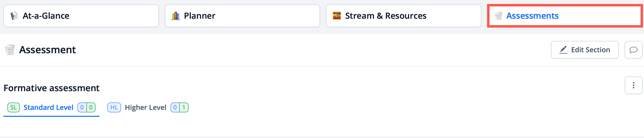Click the Assessments tab paper icon

click(x=498, y=16)
